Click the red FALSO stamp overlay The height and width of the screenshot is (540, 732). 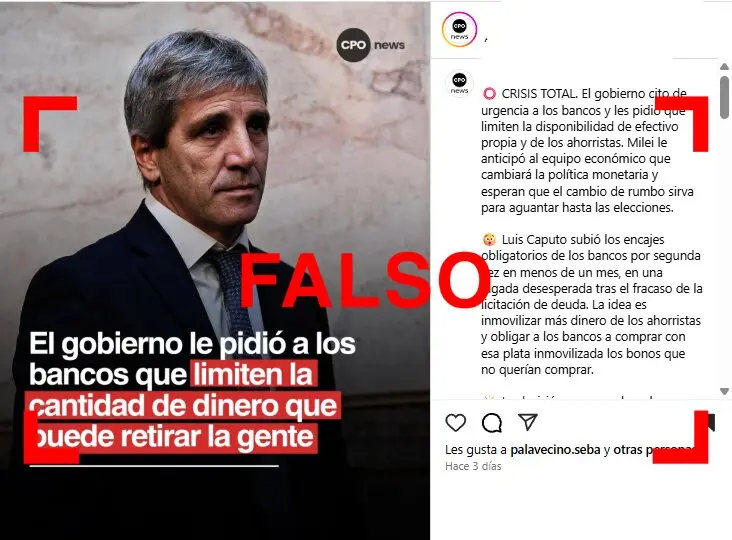pos(365,280)
